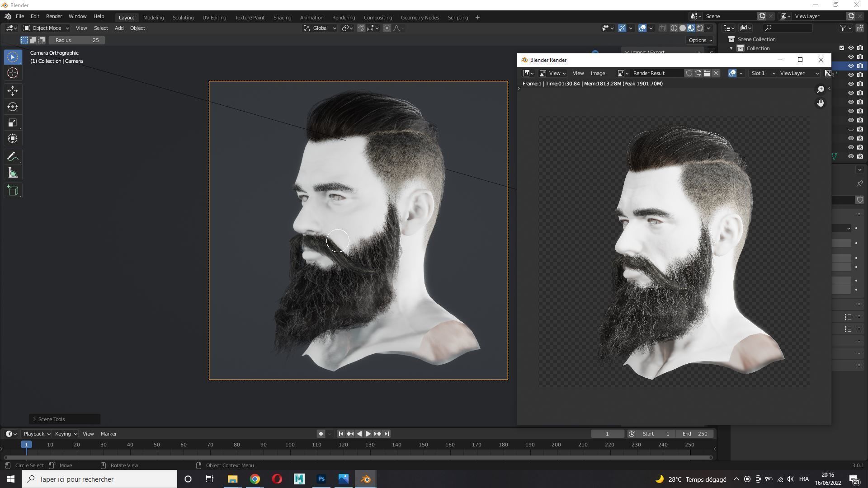Toggle X-ray view in viewport header
Viewport: 868px width, 488px height.
click(662, 28)
